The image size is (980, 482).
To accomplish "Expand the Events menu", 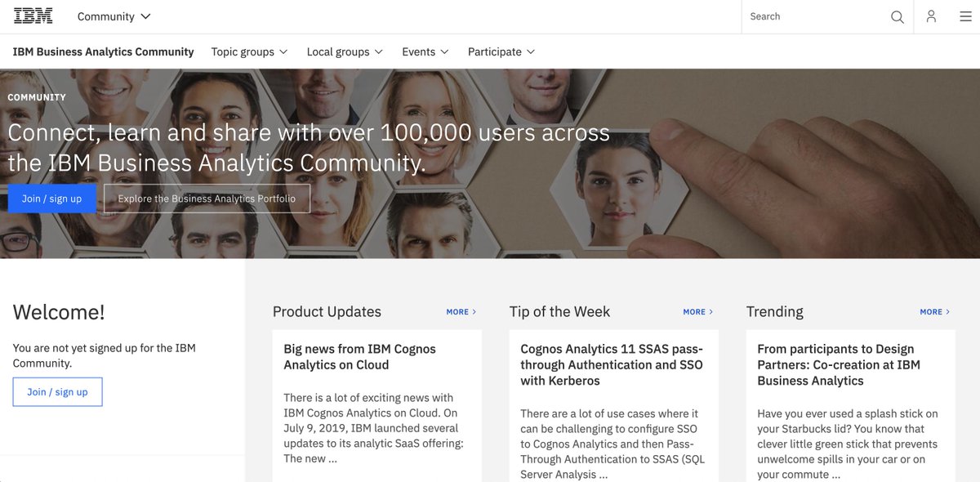I will coord(425,51).
